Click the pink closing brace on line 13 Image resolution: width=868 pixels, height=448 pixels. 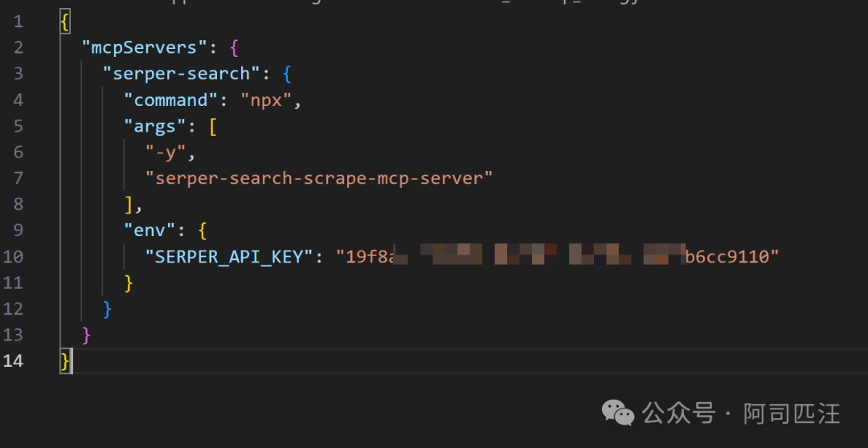[x=86, y=336]
